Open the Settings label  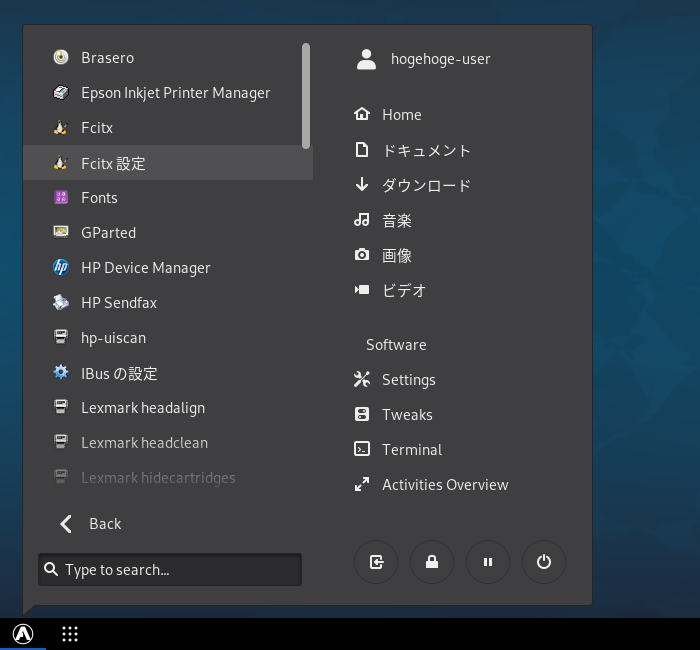click(x=408, y=380)
